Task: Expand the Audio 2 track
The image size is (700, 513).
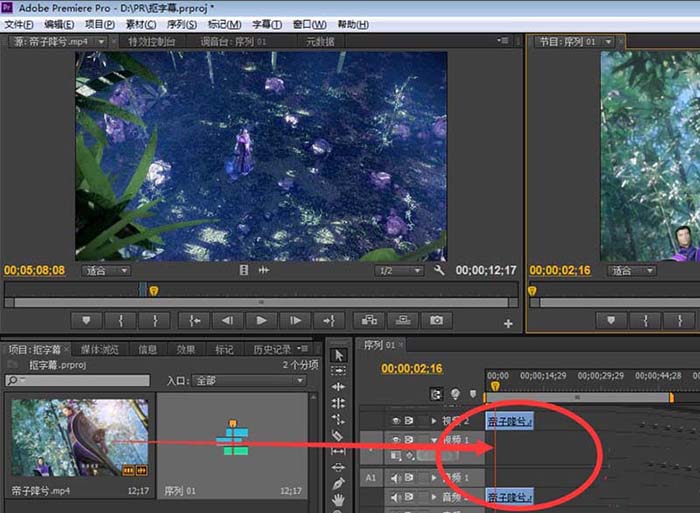Action: point(433,497)
